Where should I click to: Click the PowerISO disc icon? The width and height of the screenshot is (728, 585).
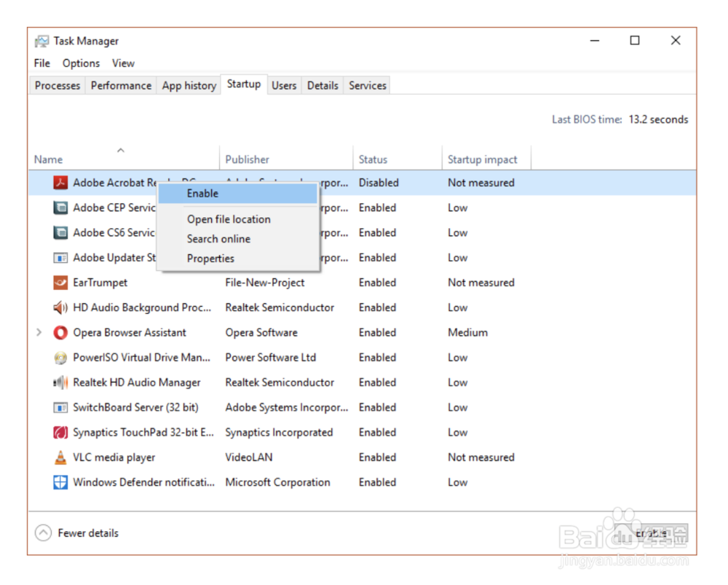pyautogui.click(x=60, y=358)
